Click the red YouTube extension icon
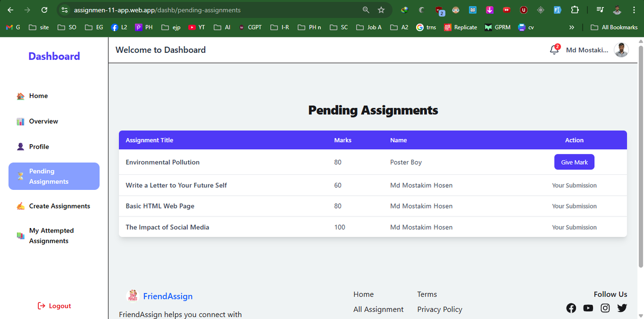Image resolution: width=644 pixels, height=319 pixels. click(x=507, y=10)
